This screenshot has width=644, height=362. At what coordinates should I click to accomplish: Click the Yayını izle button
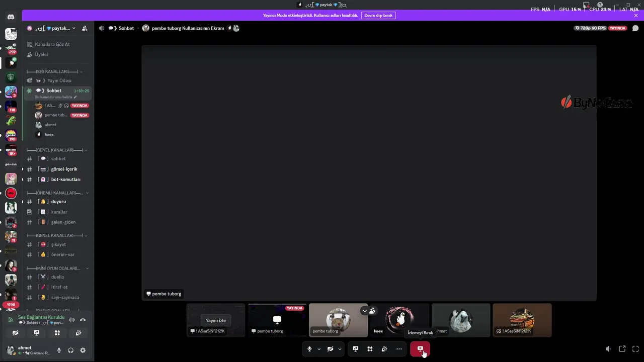[x=216, y=320]
